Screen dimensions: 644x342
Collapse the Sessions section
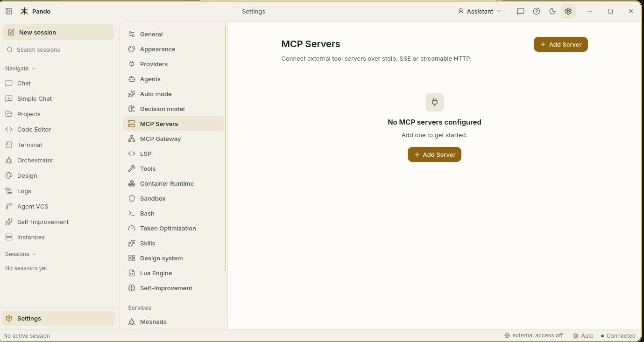click(x=21, y=254)
